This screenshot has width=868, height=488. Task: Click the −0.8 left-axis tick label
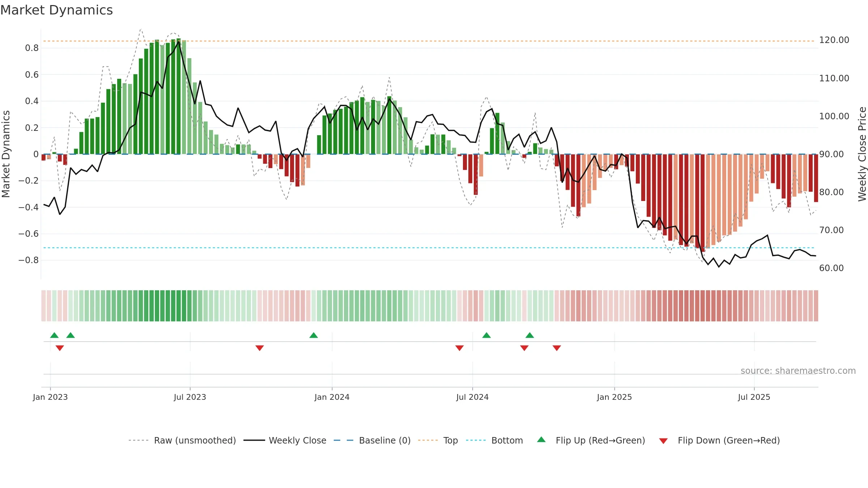click(29, 260)
